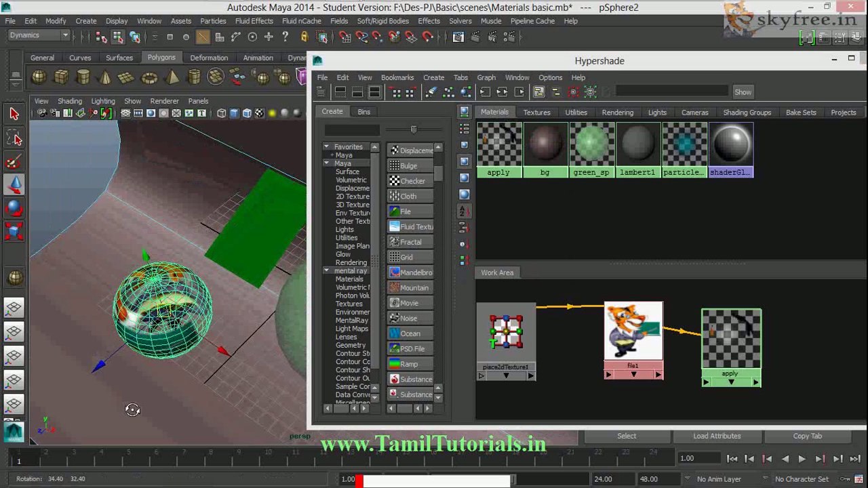Select the Rotate tool in toolbox
This screenshot has height=488, width=868.
(x=14, y=208)
